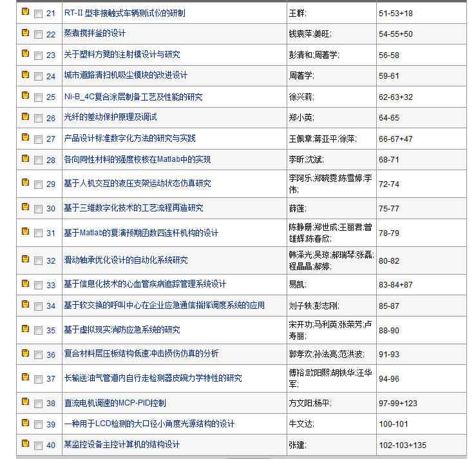Select the checkbox for article 25
Viewport: 476px width, 459px height.
(x=38, y=97)
